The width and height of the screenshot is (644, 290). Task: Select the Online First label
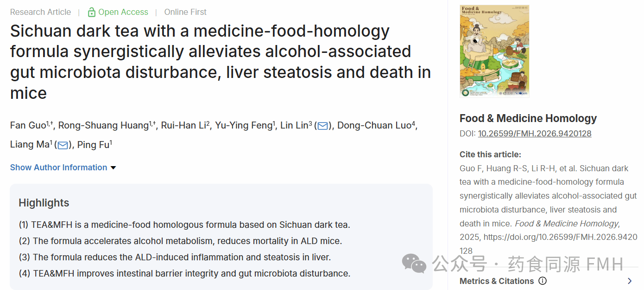[x=185, y=12]
